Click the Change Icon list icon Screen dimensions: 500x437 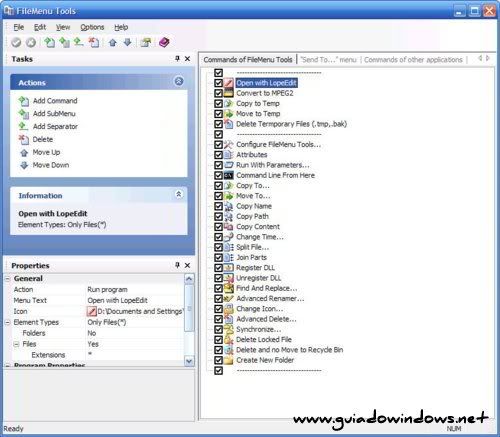tap(229, 309)
